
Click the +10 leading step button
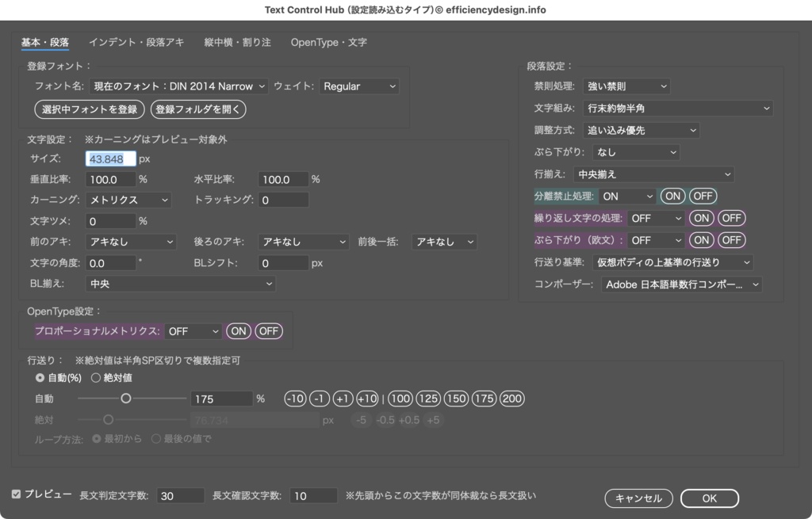(x=367, y=399)
